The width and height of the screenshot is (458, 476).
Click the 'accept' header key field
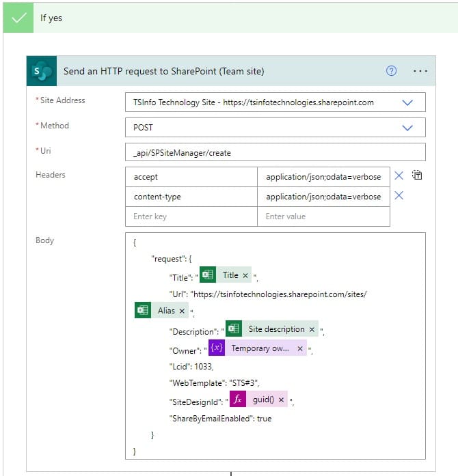click(x=191, y=177)
